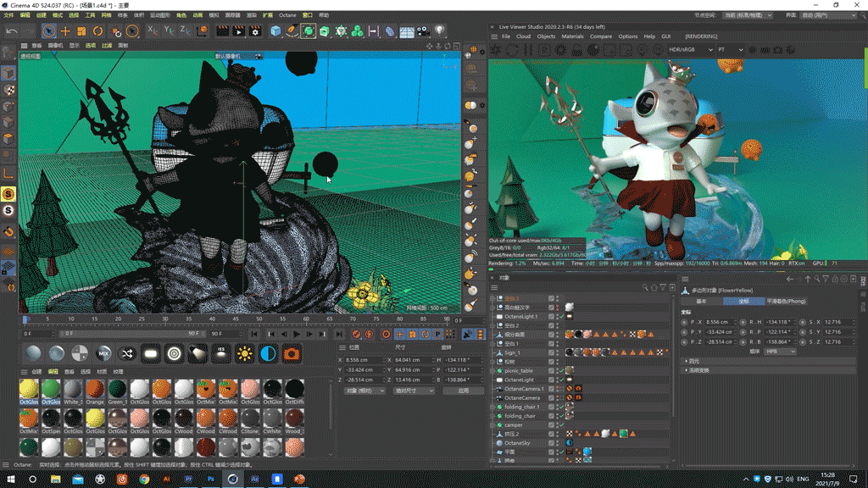The height and width of the screenshot is (488, 868).
Task: Open HDR/sRGB dropdown in Live Viewer
Action: point(690,50)
